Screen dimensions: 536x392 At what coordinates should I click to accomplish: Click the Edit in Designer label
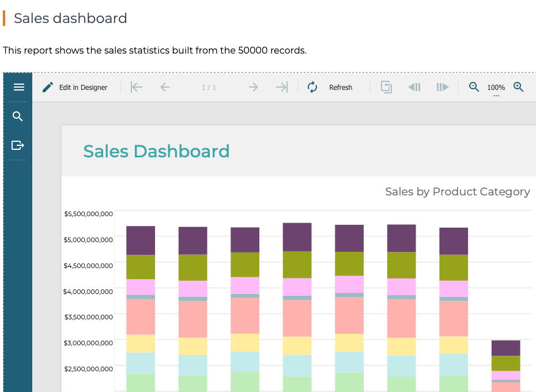point(83,88)
